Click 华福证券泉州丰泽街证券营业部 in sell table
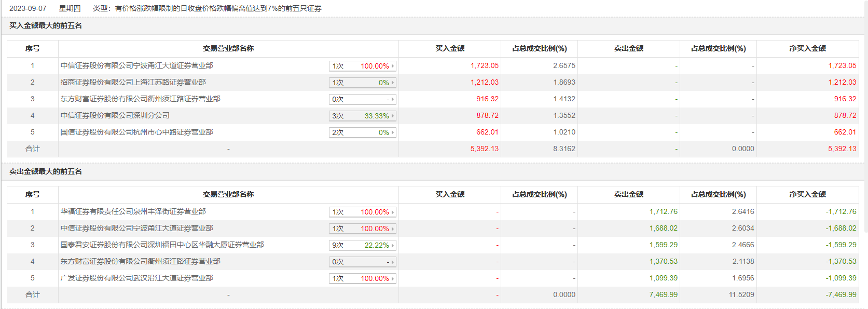This screenshot has height=309, width=868. click(x=133, y=211)
